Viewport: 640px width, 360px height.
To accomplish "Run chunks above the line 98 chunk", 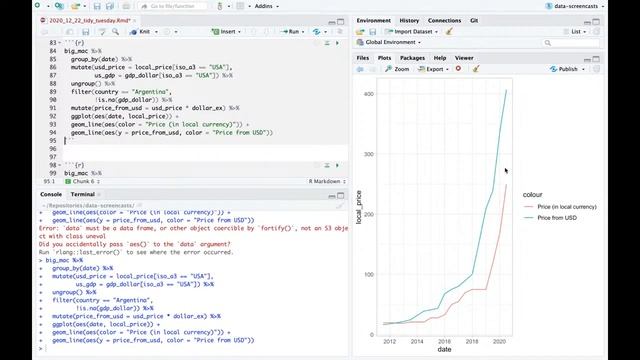I will pos(327,165).
